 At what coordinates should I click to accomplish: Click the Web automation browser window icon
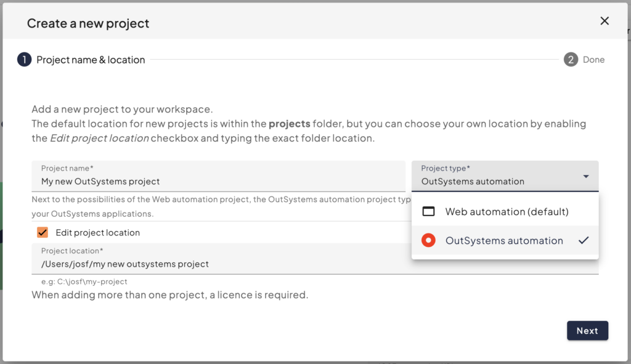pos(429,211)
